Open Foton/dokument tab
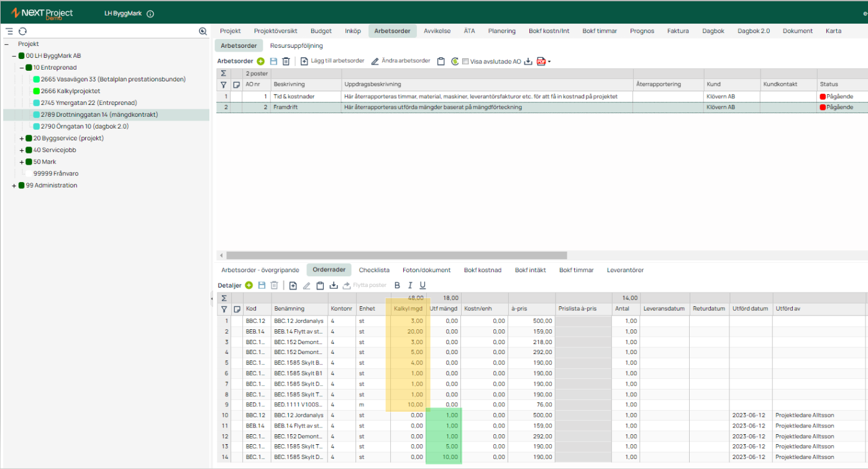This screenshot has width=868, height=469. pos(426,270)
